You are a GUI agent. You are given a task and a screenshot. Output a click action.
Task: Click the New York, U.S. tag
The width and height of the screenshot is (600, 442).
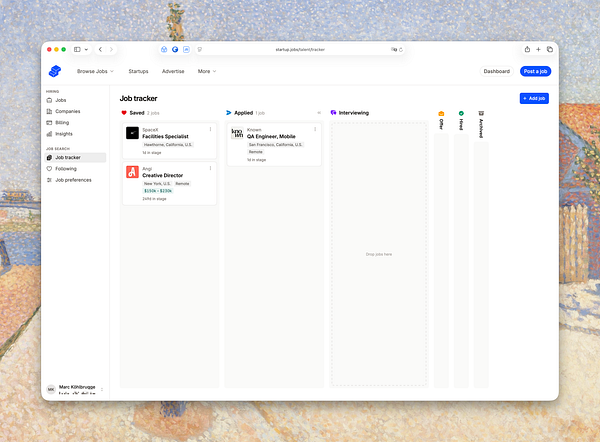pos(157,184)
